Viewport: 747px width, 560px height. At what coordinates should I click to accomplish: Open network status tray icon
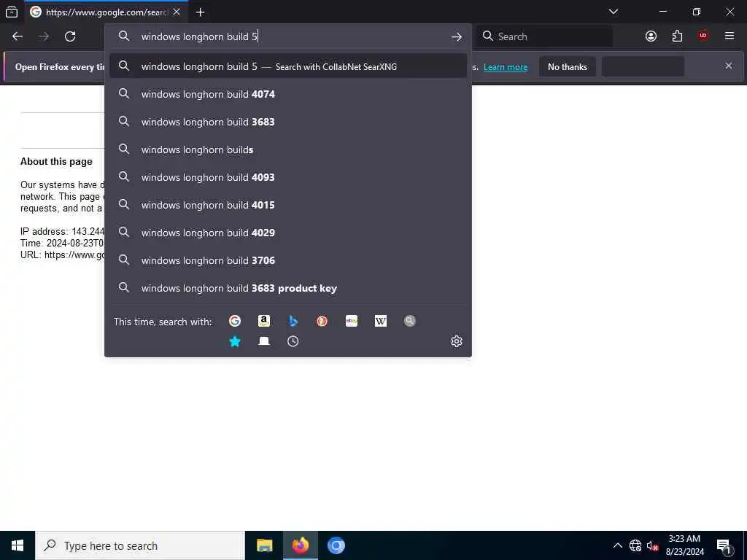click(x=635, y=545)
